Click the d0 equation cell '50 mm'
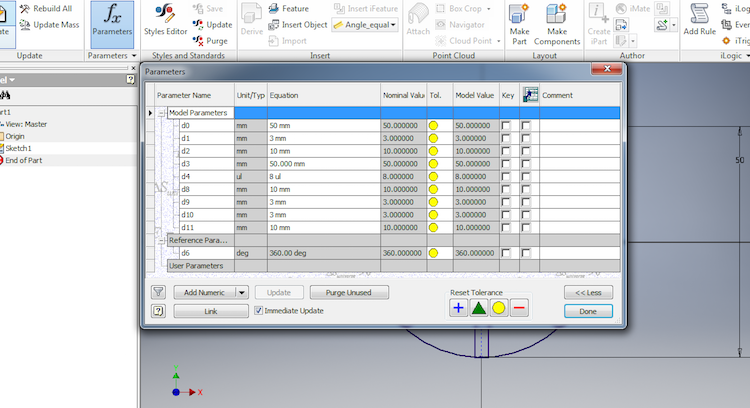Viewport: 750px width, 408px height. 324,125
